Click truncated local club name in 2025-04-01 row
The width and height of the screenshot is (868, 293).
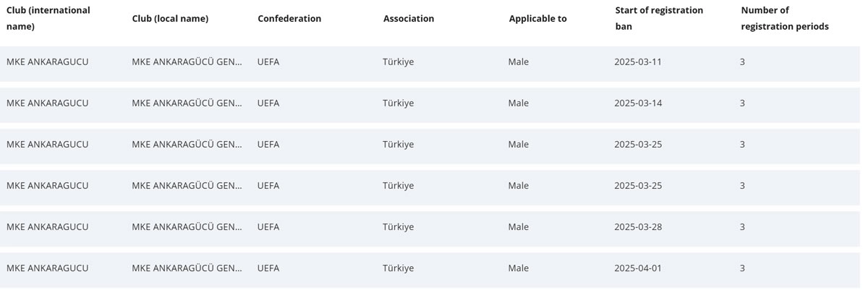coord(187,268)
